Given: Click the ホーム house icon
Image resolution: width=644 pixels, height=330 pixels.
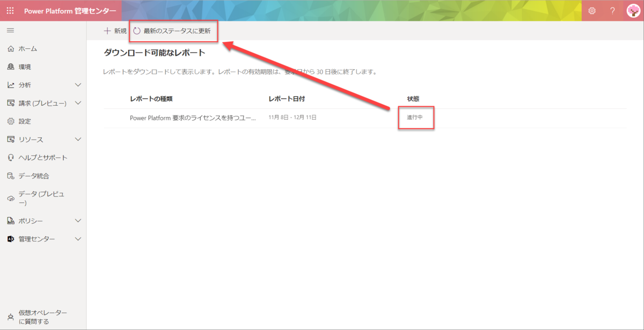Looking at the screenshot, I should pos(11,49).
